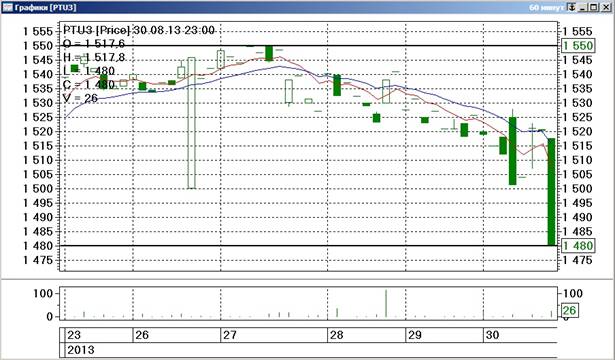Click date label 29 on time axis
The height and width of the screenshot is (360, 615).
(x=415, y=335)
